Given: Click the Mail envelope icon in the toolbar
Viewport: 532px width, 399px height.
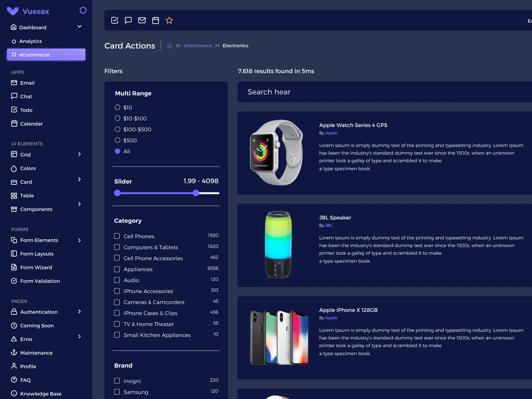Looking at the screenshot, I should 142,20.
